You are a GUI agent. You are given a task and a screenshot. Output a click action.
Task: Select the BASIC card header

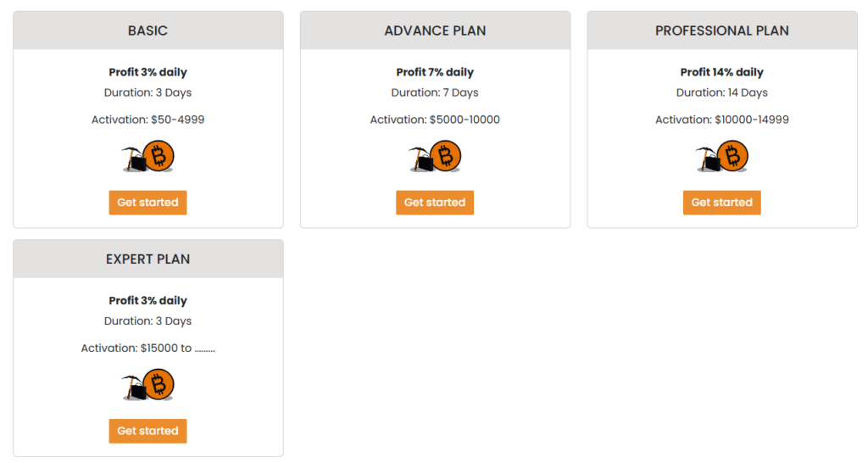(x=148, y=31)
